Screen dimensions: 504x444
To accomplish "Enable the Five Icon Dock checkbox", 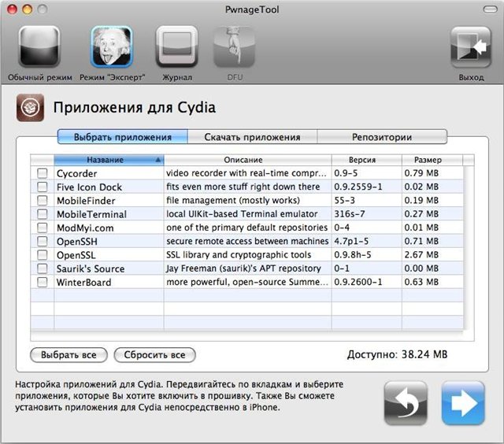I will click(x=42, y=187).
